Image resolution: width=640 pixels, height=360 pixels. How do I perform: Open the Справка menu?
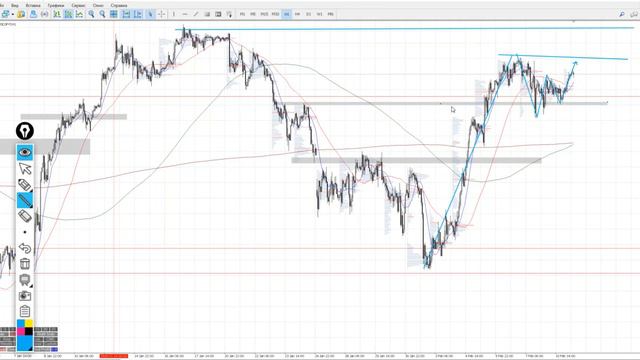coord(119,5)
